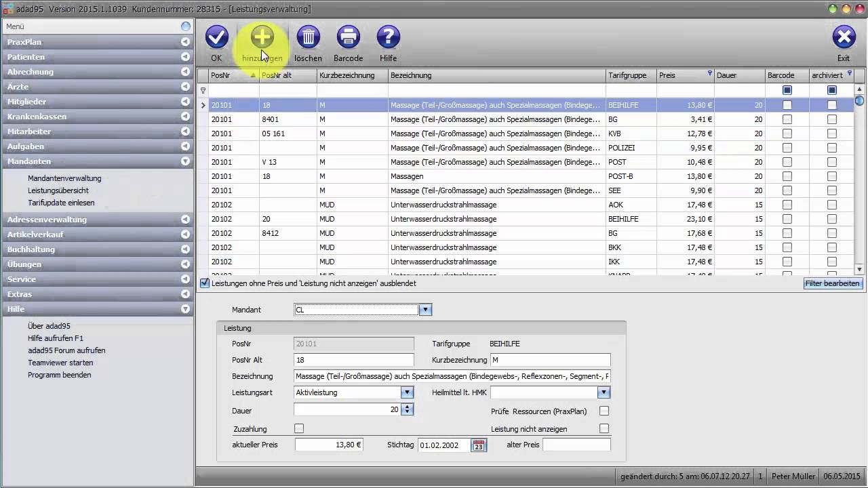Uncheck Leistungen ohne Preis ausblenden checkbox
Viewport: 868px width, 488px height.
(205, 283)
